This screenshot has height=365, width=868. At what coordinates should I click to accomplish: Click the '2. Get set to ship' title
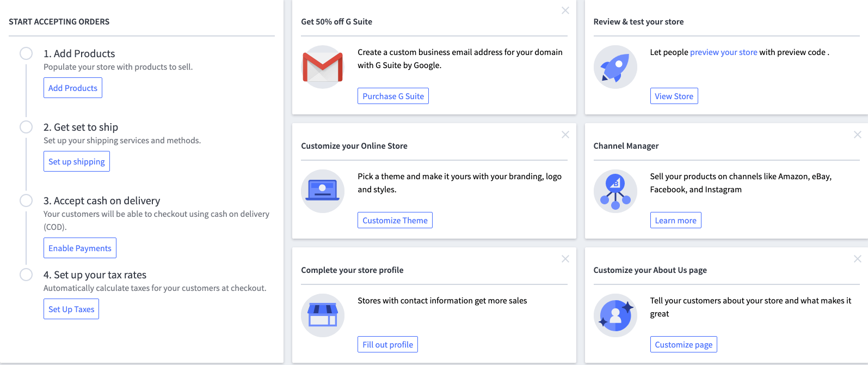[x=81, y=127]
